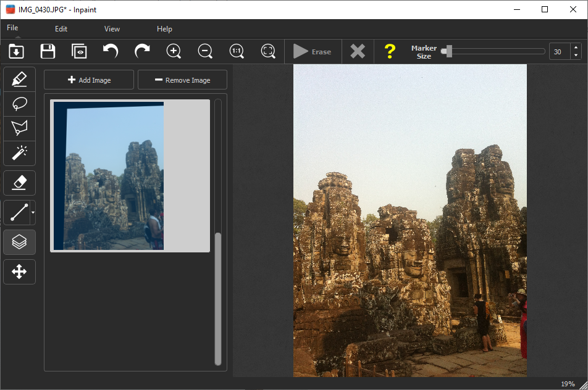Cancel with the X toolbar icon
Image resolution: width=588 pixels, height=390 pixels.
click(x=358, y=51)
